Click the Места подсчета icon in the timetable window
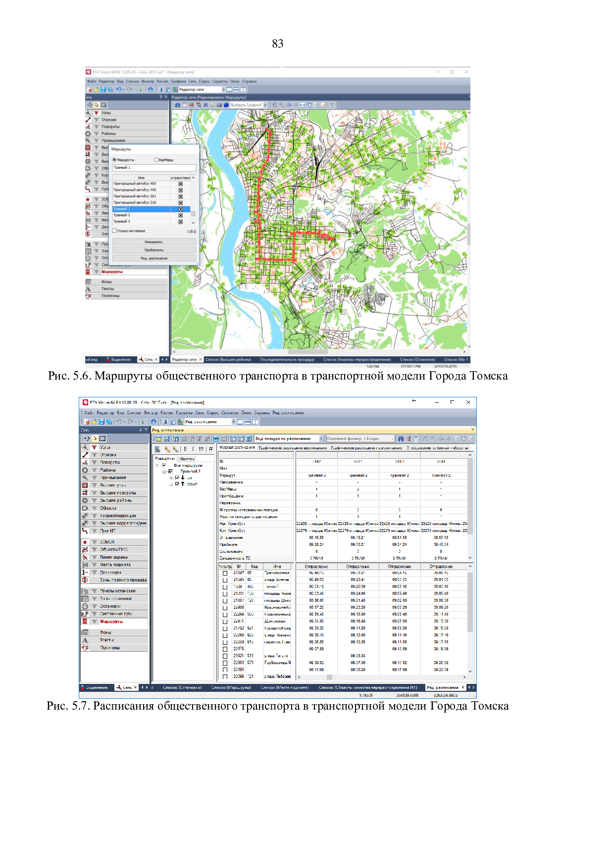The width and height of the screenshot is (614, 868). [x=85, y=565]
